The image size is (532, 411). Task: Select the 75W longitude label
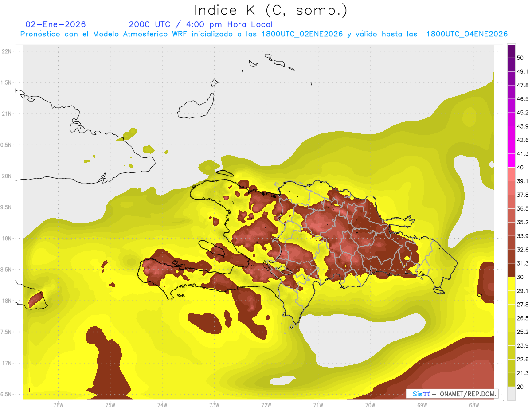pyautogui.click(x=110, y=405)
